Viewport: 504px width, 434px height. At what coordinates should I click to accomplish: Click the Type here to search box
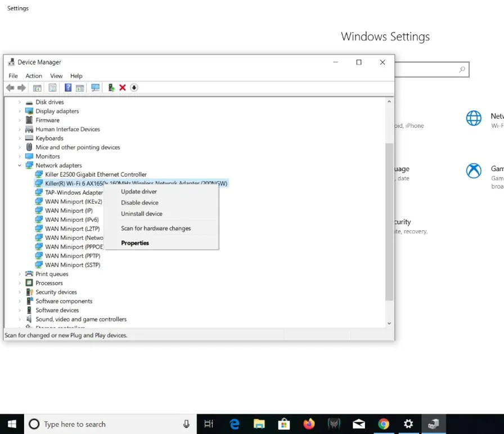110,424
